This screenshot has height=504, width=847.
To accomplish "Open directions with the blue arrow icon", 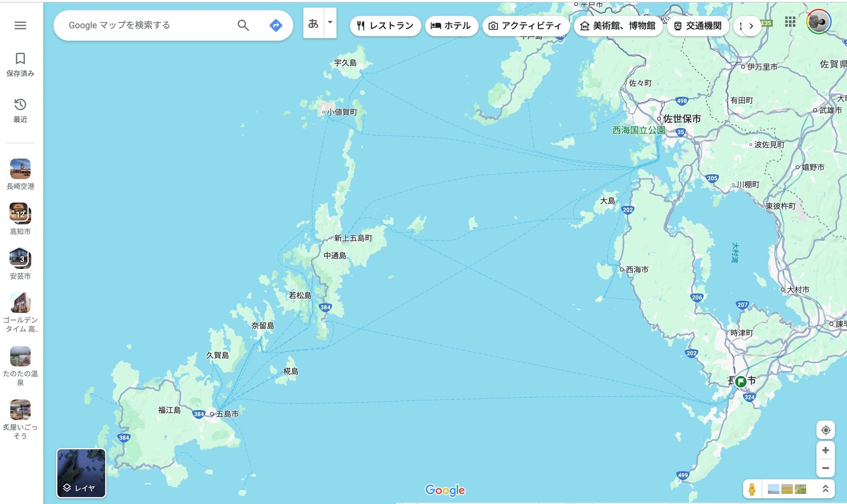I will 276,25.
